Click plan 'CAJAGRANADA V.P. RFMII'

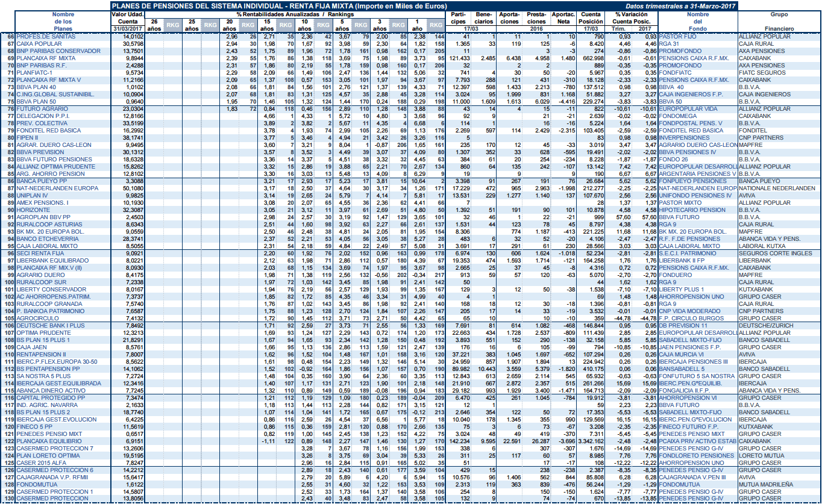pos(52,476)
